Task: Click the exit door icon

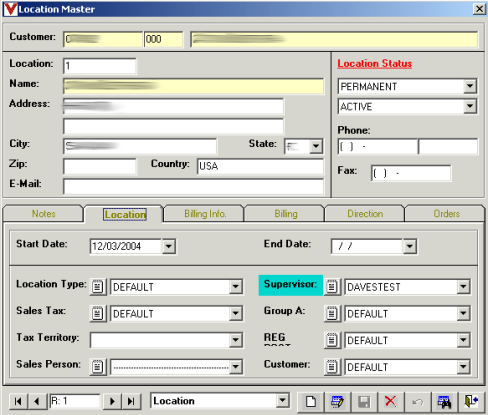Action: pyautogui.click(x=471, y=401)
